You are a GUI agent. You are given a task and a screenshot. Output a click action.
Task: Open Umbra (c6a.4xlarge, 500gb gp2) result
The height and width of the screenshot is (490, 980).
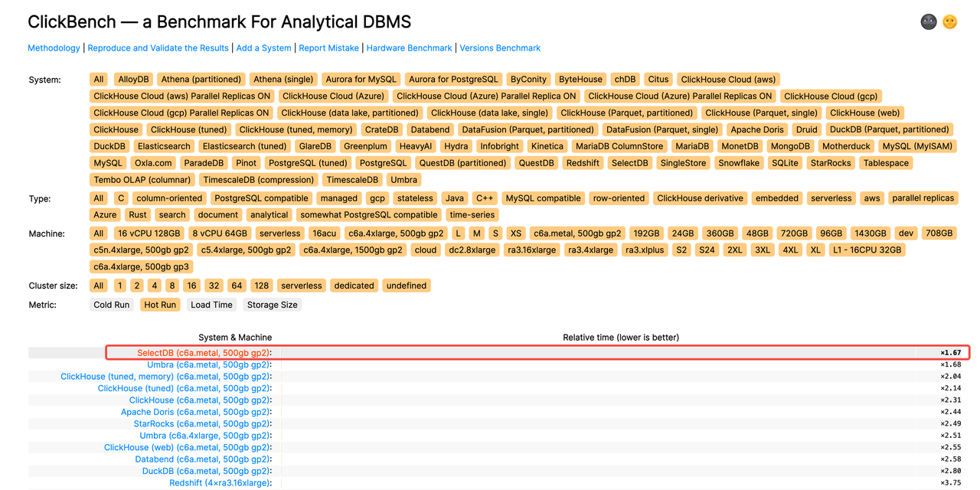tap(205, 436)
